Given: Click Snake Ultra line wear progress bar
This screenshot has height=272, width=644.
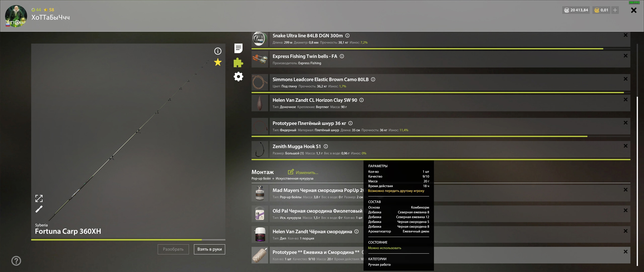Looking at the screenshot, I should [441, 49].
